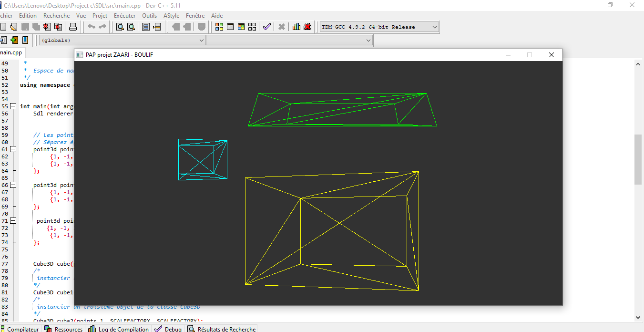Collapse the code fold at line 61
Screen dimensions: 644x332
pyautogui.click(x=13, y=149)
